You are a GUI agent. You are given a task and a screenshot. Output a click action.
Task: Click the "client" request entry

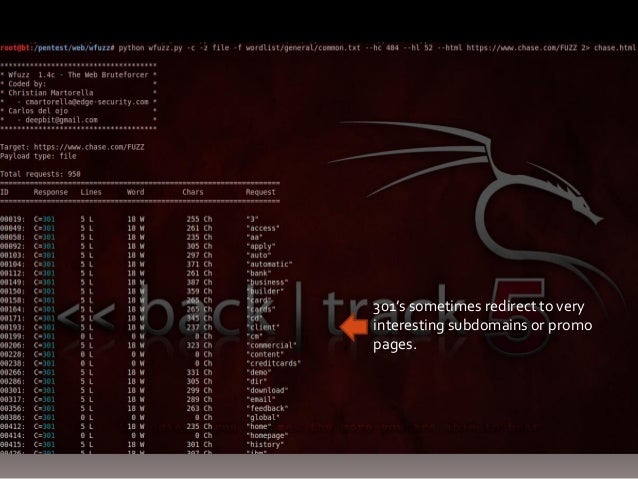(x=263, y=327)
